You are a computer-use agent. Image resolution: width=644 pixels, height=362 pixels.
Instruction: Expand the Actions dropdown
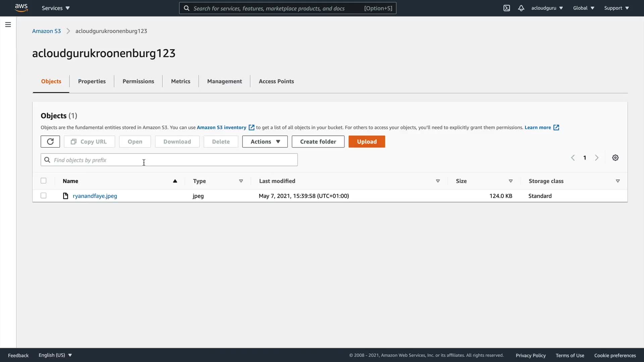265,141
